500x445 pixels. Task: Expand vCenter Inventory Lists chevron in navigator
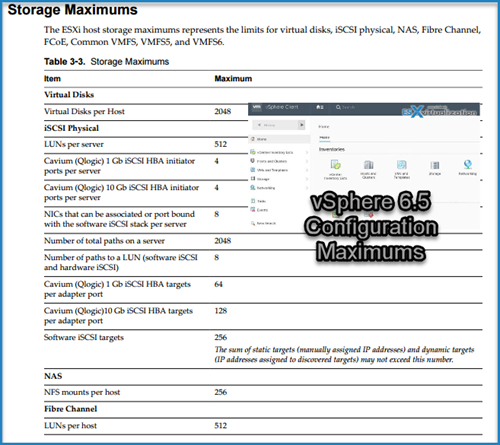point(307,152)
